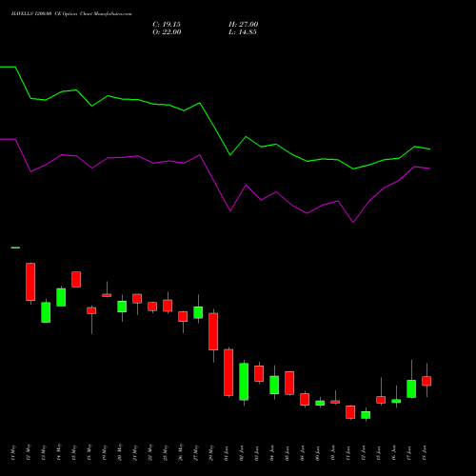Image resolution: width=476 pixels, height=476 pixels.
Task: Click the close value 'C: 19.15'
Action: (x=167, y=25)
